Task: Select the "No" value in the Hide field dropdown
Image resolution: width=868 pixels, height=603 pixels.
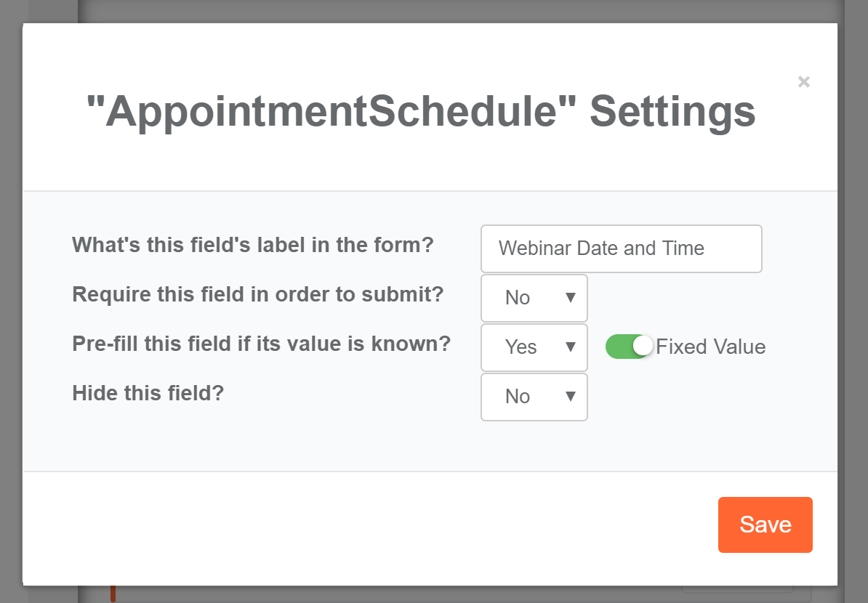Action: pyautogui.click(x=518, y=397)
